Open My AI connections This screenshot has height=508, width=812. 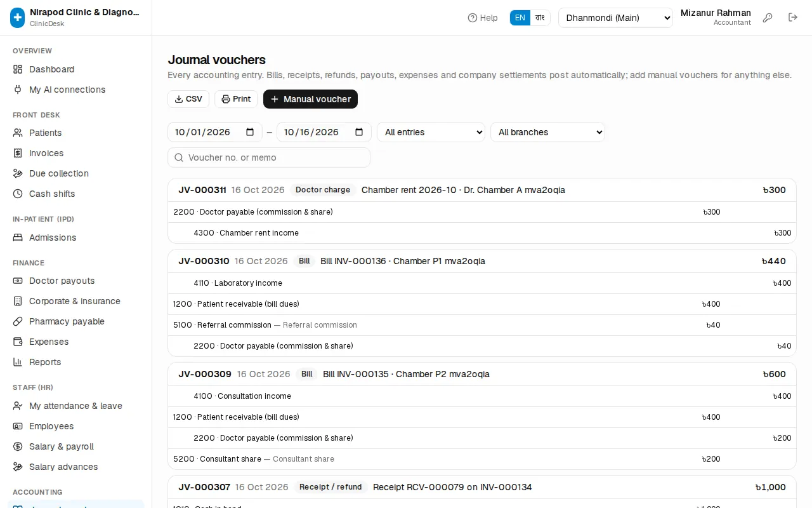click(x=76, y=90)
